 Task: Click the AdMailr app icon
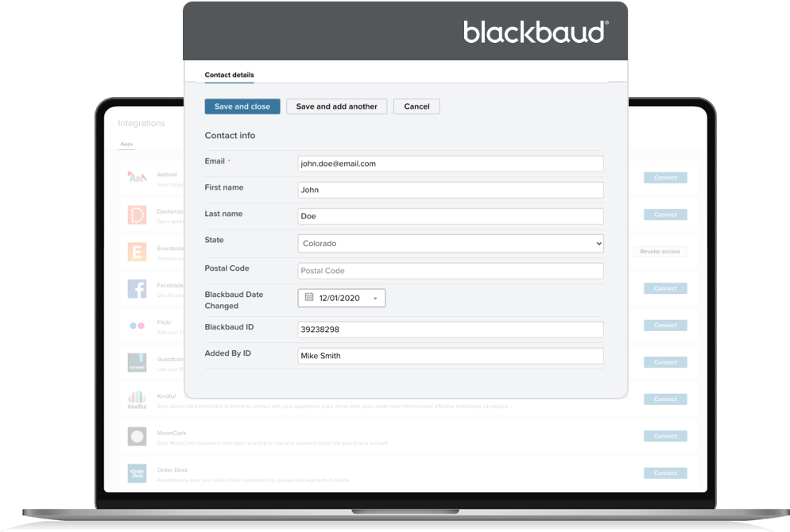tap(137, 177)
